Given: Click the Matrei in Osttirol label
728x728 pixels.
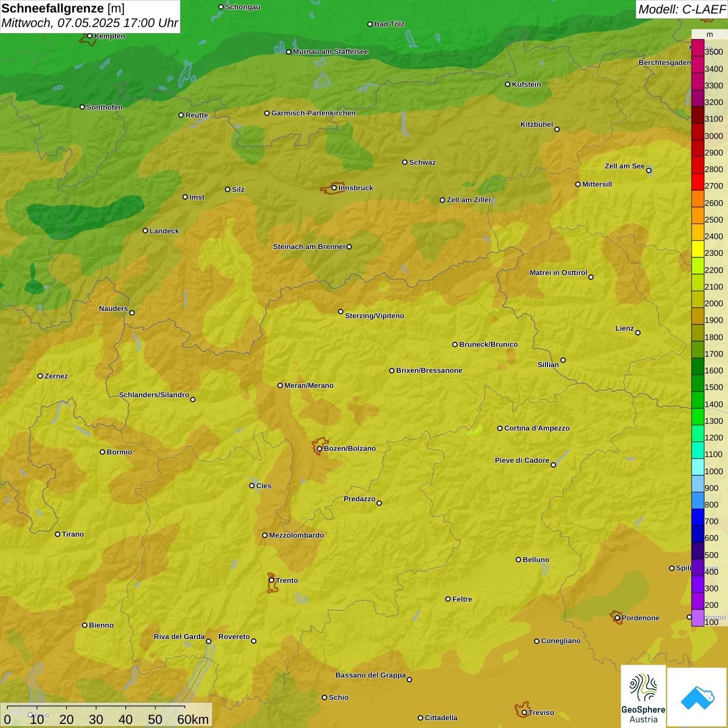Looking at the screenshot, I should pyautogui.click(x=558, y=272).
